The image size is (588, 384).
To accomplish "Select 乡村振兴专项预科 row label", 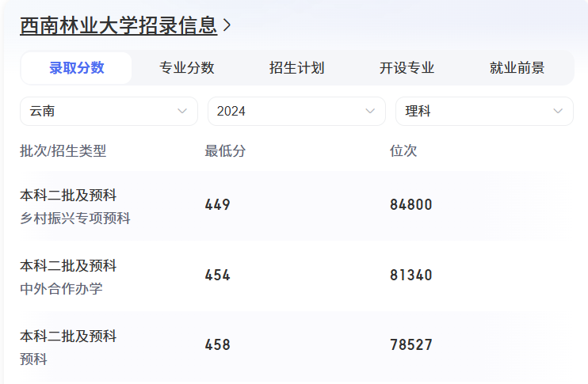I will click(x=75, y=219).
